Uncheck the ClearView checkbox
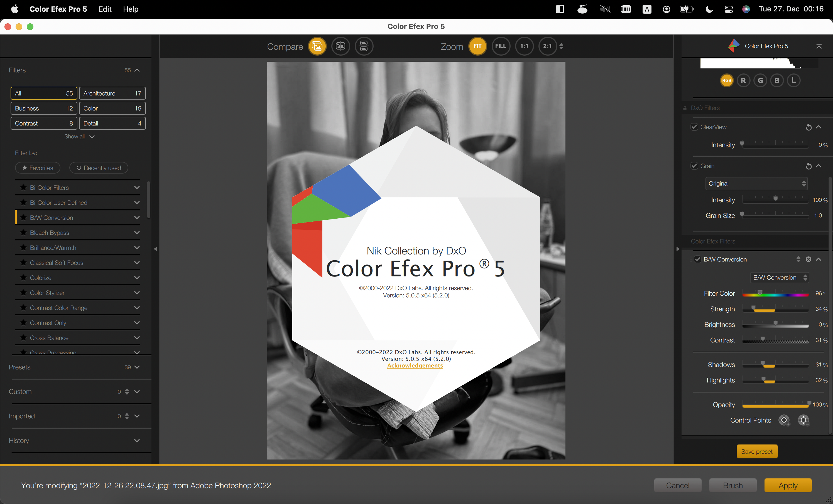Screen dimensions: 833x504 pyautogui.click(x=694, y=127)
